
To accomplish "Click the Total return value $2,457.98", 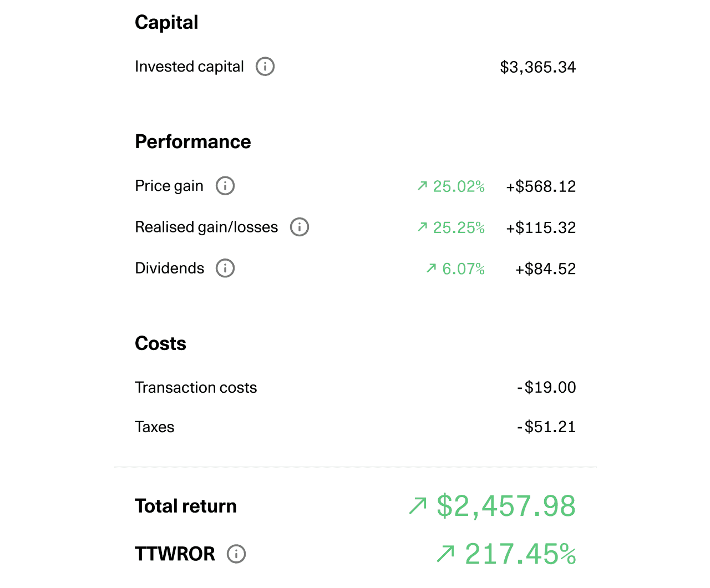I will [x=506, y=506].
